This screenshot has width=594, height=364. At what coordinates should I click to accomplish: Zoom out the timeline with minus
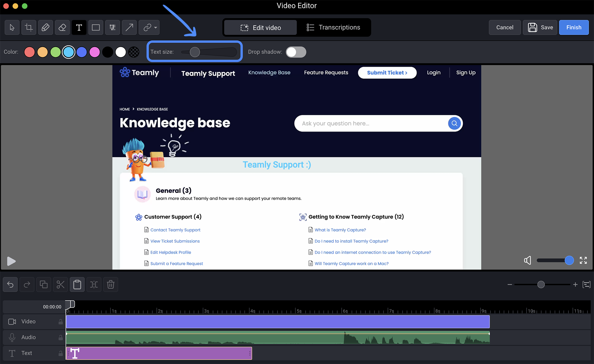click(x=509, y=285)
